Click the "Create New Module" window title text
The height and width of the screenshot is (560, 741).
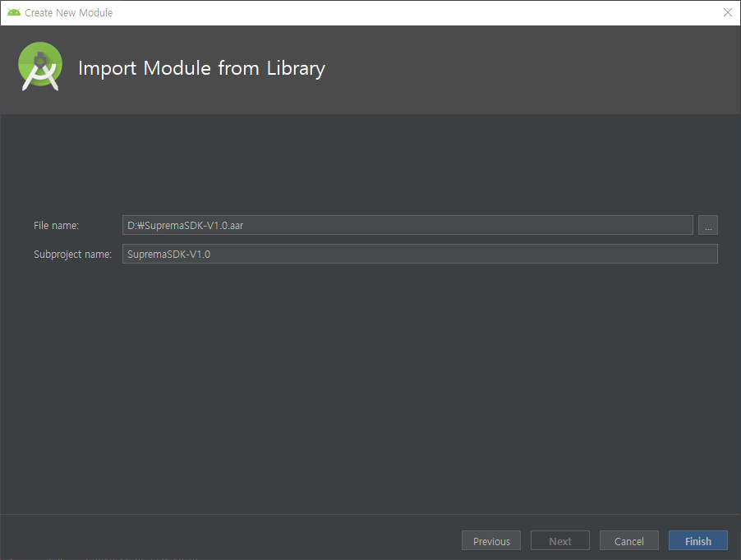[68, 13]
